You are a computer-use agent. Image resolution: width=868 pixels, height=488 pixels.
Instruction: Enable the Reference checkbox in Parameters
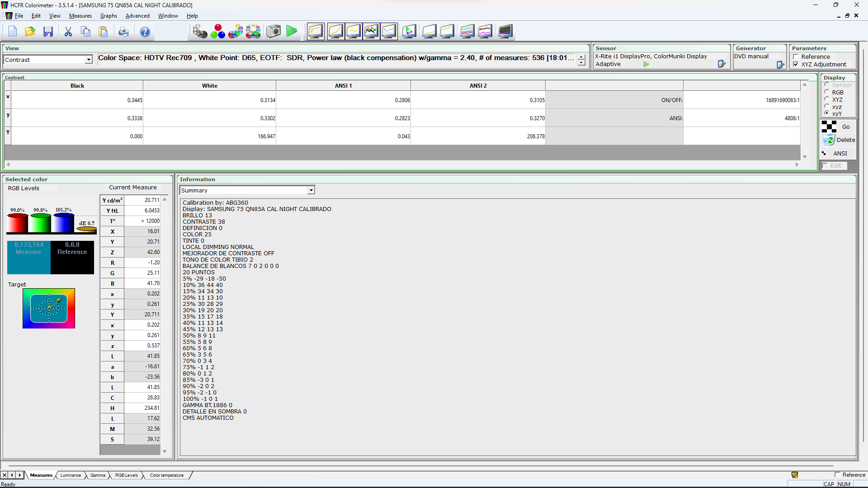796,57
